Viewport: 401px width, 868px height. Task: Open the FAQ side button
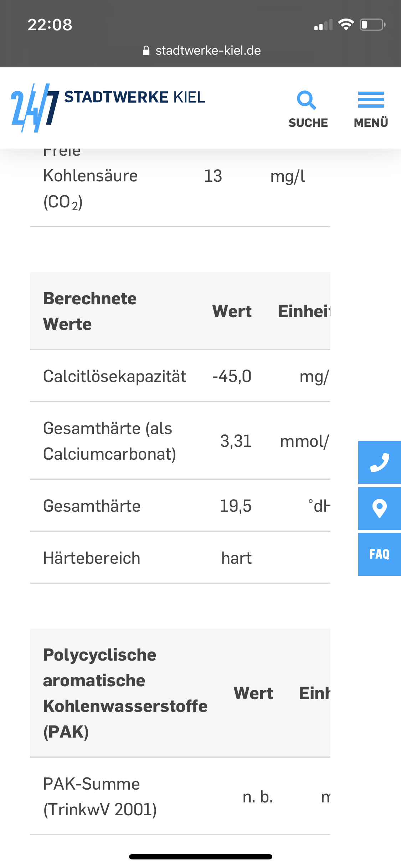tap(380, 554)
